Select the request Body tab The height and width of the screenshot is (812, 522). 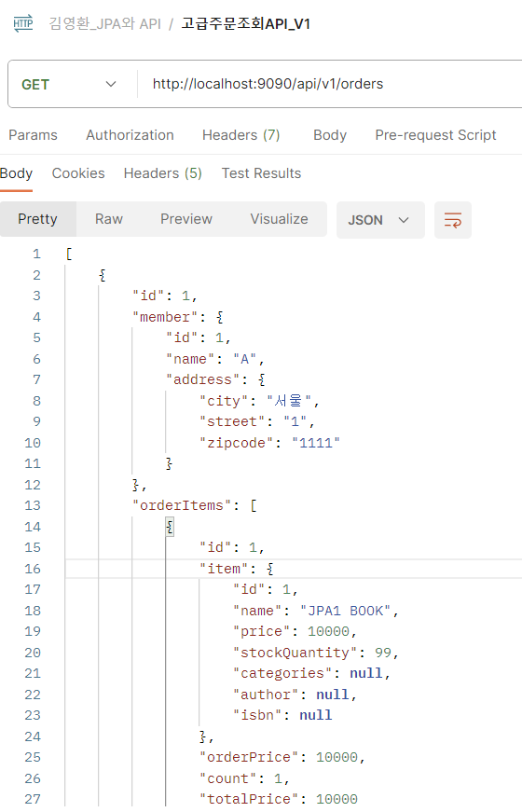[330, 135]
